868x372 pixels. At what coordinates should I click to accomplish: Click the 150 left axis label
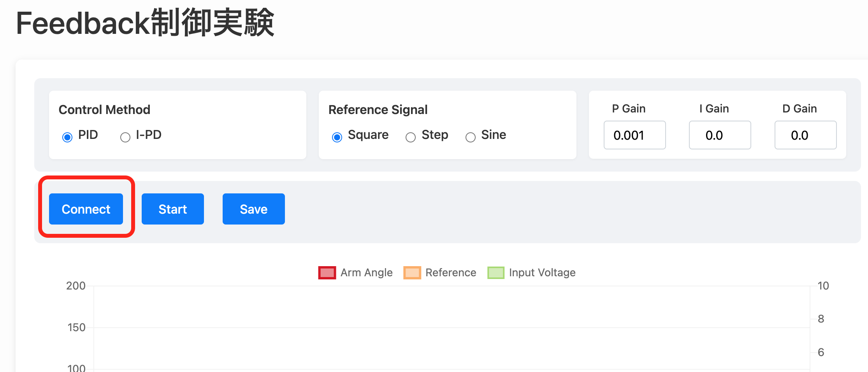click(76, 327)
